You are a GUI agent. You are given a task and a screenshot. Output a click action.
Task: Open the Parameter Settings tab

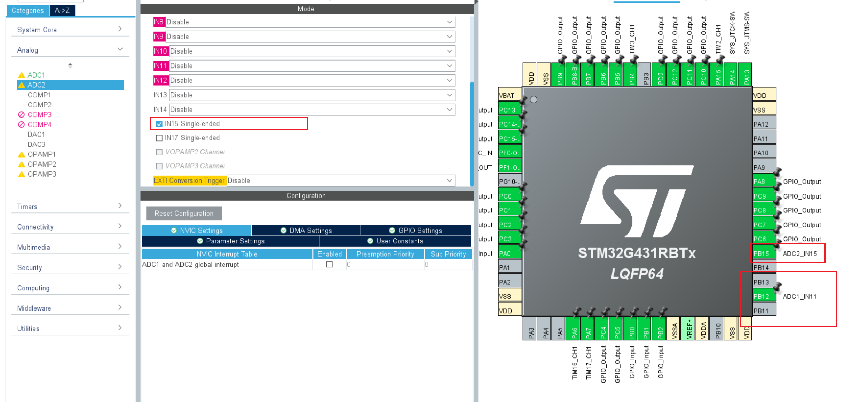point(230,241)
